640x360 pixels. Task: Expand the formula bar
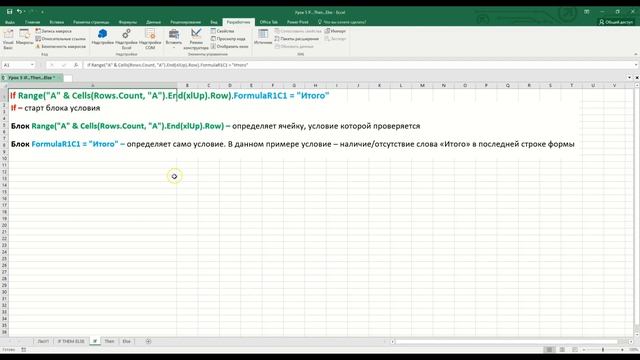636,65
